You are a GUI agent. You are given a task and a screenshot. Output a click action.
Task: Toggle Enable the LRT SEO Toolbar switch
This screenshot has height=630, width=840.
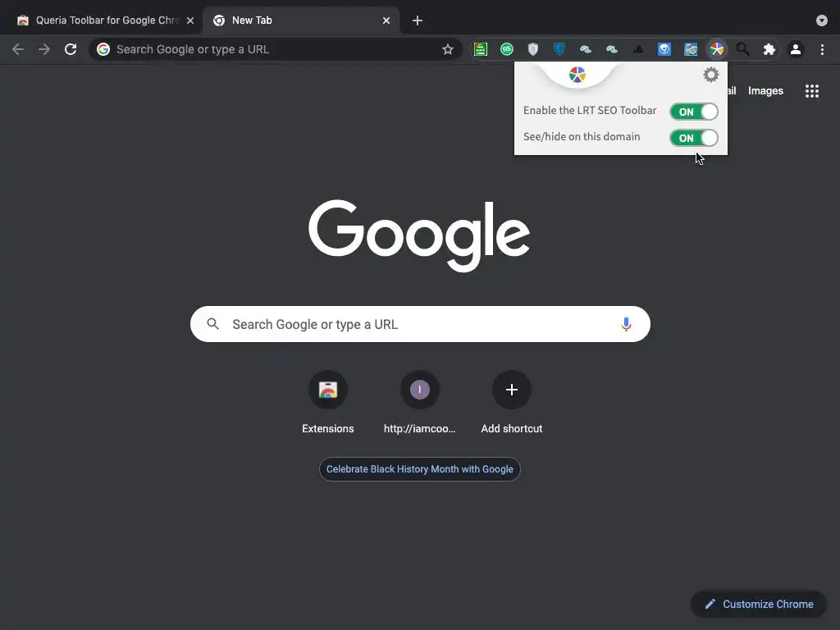coord(694,112)
